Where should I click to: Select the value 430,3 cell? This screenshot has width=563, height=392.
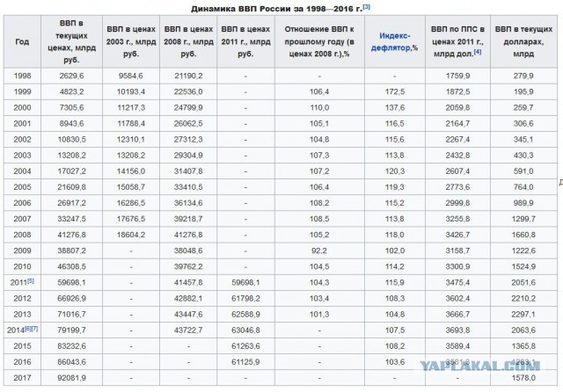(523, 156)
